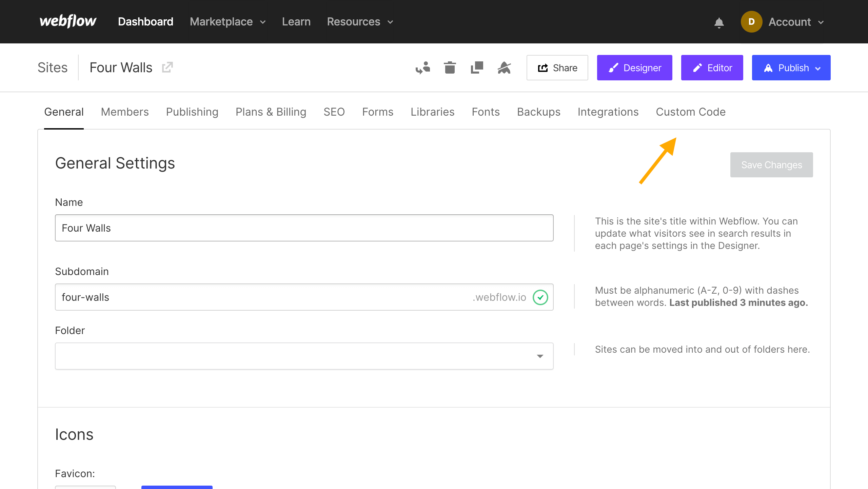Open the Integrations tab
This screenshot has height=489, width=868.
(x=608, y=112)
